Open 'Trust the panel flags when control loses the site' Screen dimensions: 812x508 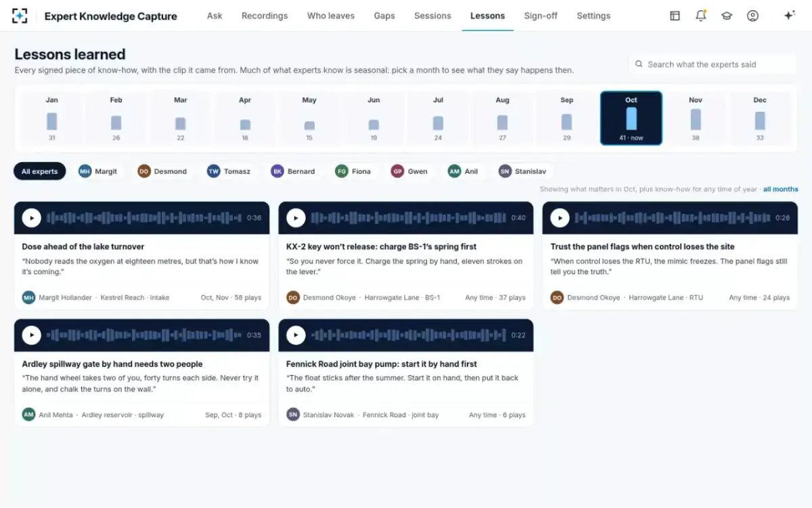click(x=642, y=247)
